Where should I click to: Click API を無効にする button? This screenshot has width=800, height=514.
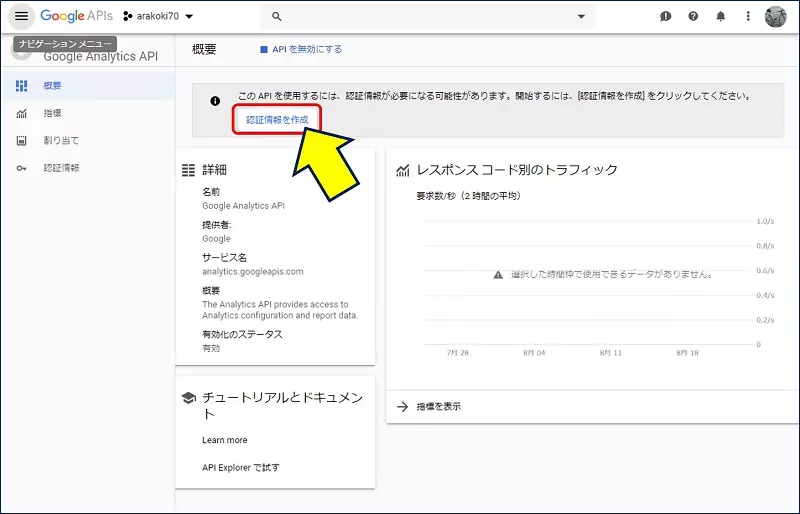click(x=301, y=50)
